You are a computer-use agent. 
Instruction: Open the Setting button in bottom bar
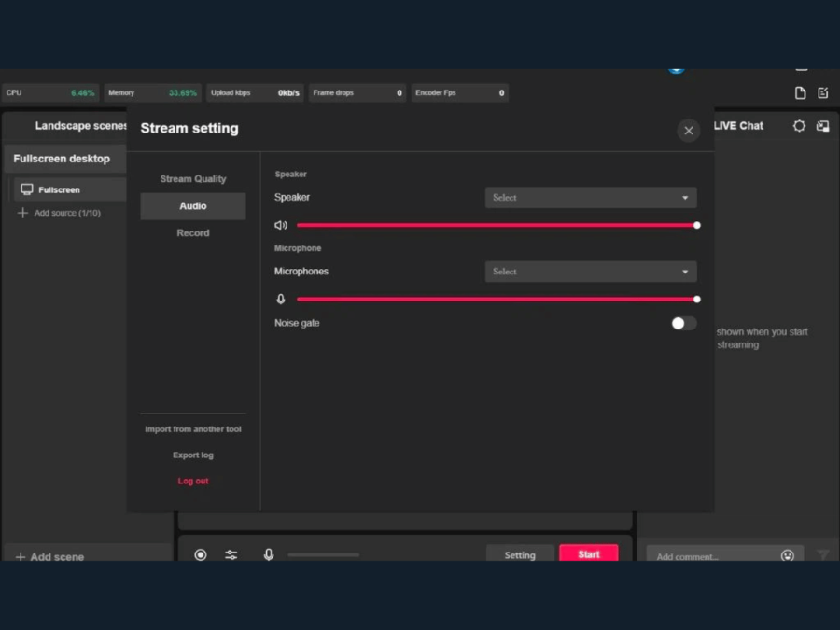pos(520,554)
